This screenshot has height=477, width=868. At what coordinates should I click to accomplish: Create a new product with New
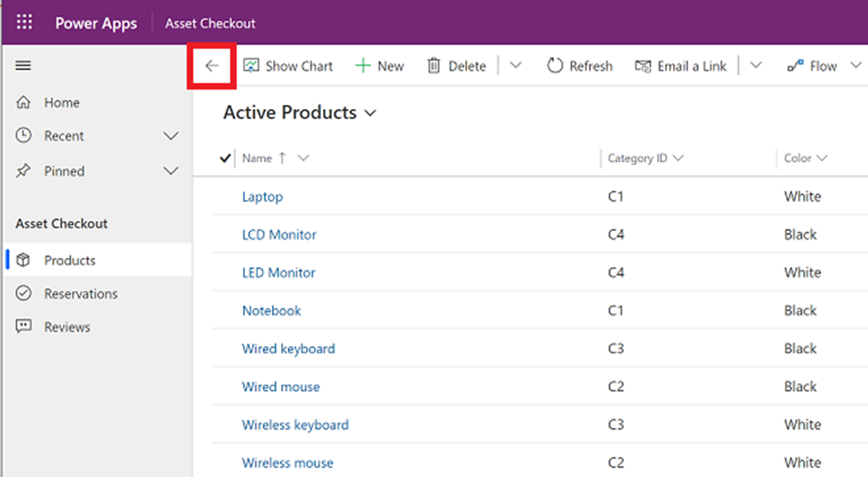379,66
